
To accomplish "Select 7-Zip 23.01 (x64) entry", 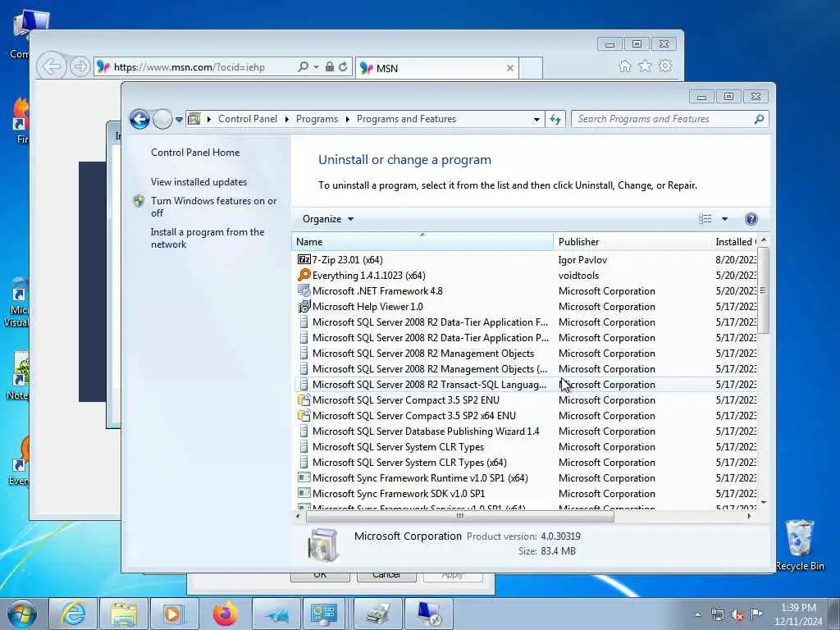I will 527,260.
